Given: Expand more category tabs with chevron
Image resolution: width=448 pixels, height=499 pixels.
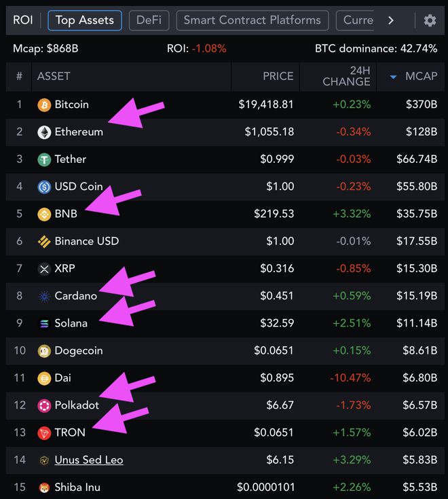Looking at the screenshot, I should click(391, 20).
